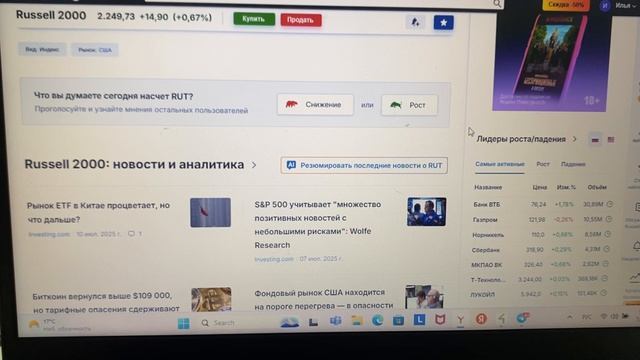The width and height of the screenshot is (640, 360).
Task: Click the user avatar circle with letter И
Action: click(605, 6)
